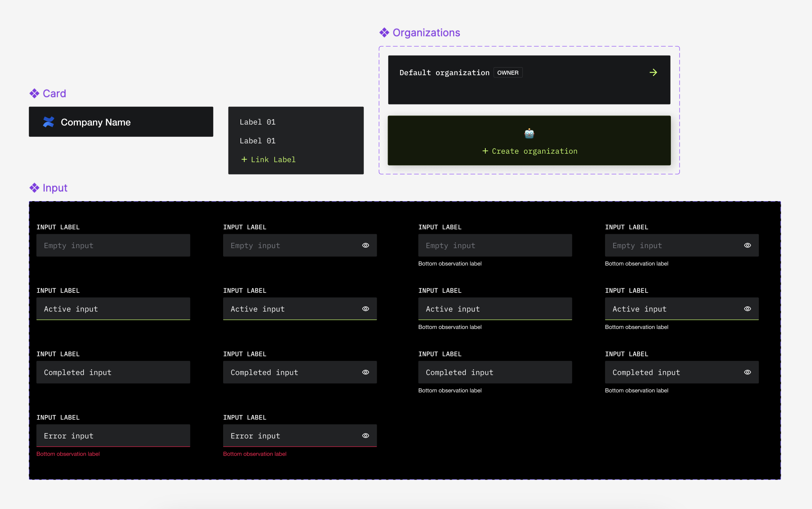The height and width of the screenshot is (509, 812).
Task: Toggle the eye icon on the Completed input
Action: click(365, 372)
